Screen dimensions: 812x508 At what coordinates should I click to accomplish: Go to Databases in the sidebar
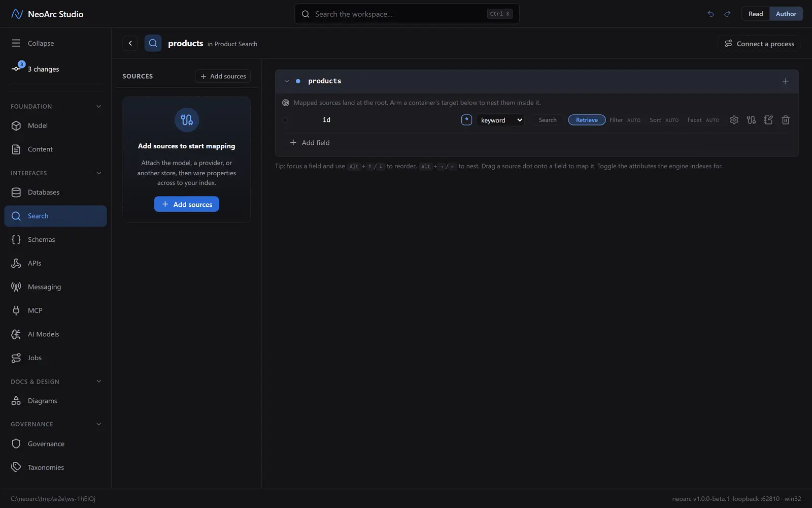point(55,192)
